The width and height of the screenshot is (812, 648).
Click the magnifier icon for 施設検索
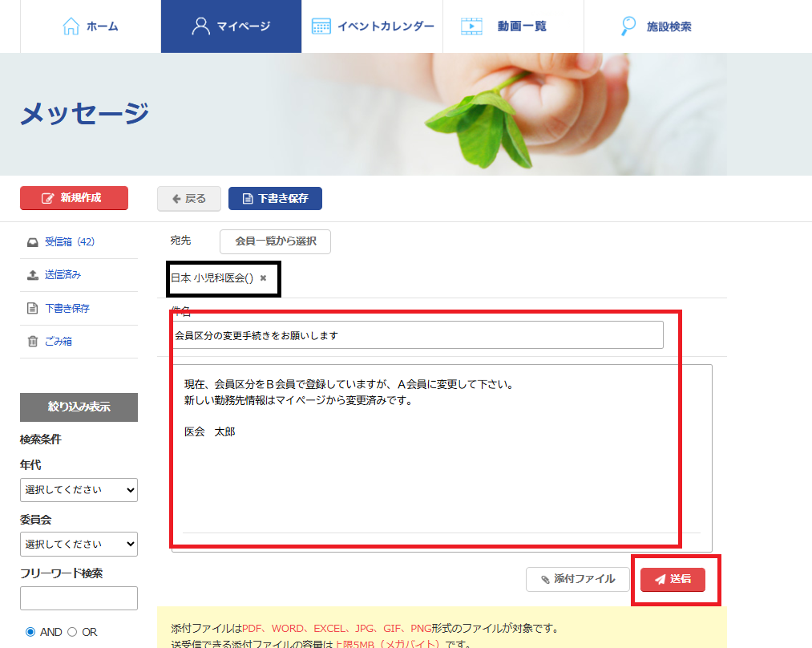(x=629, y=26)
